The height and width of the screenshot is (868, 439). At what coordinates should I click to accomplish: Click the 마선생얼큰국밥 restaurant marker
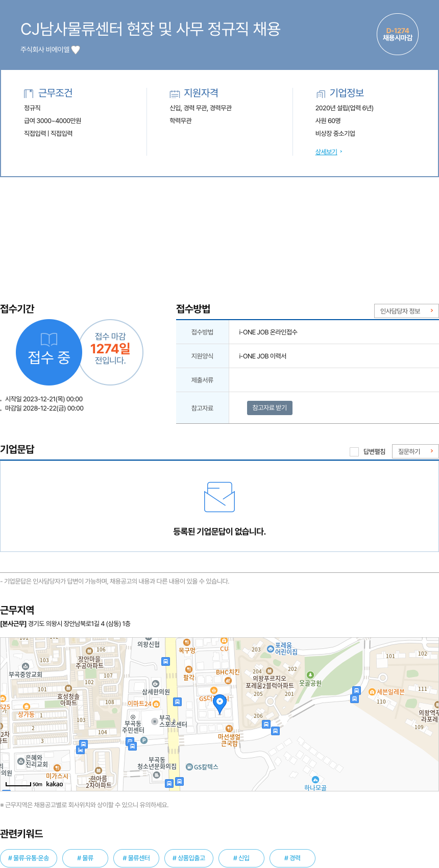pos(229,729)
